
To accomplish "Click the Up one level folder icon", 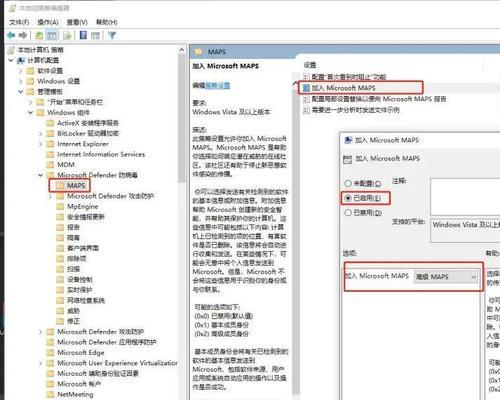I will pos(39,35).
